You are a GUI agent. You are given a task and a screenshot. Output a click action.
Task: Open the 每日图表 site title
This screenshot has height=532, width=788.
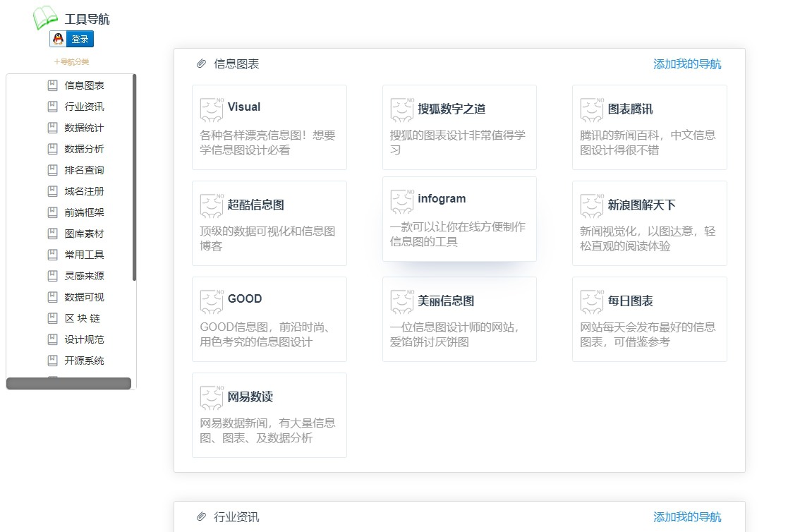[630, 301]
